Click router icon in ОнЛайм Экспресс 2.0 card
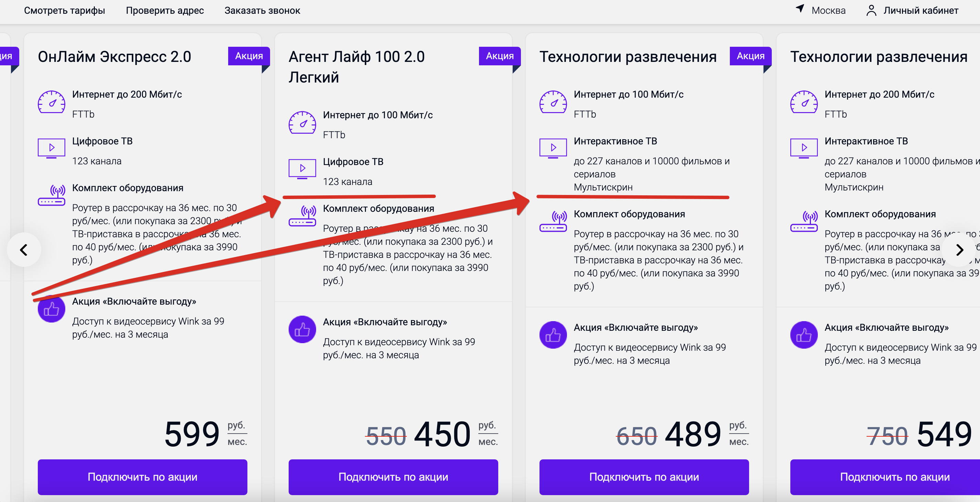This screenshot has width=980, height=502. tap(51, 195)
